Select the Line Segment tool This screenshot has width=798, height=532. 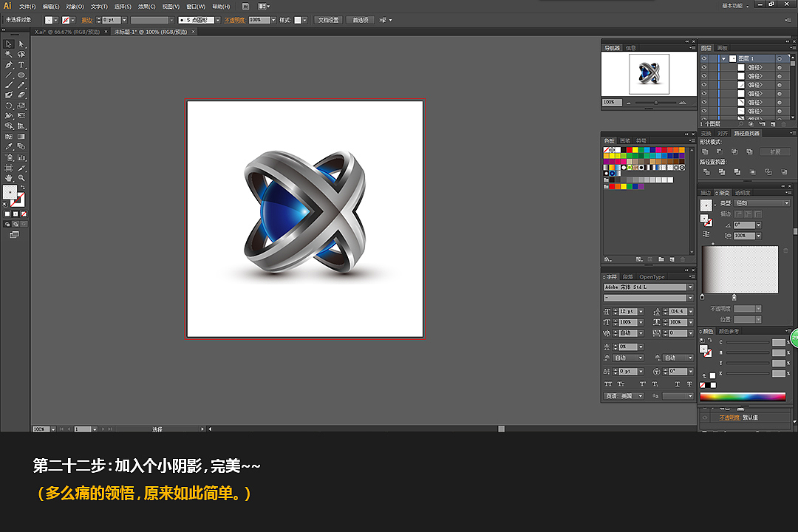tap(9, 75)
